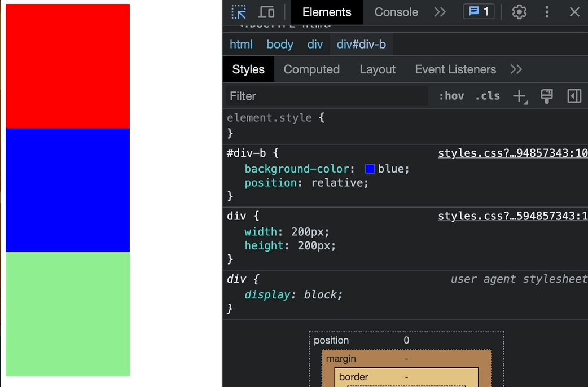The width and height of the screenshot is (588, 387).
Task: Activate the inspect element picker tool
Action: (239, 12)
